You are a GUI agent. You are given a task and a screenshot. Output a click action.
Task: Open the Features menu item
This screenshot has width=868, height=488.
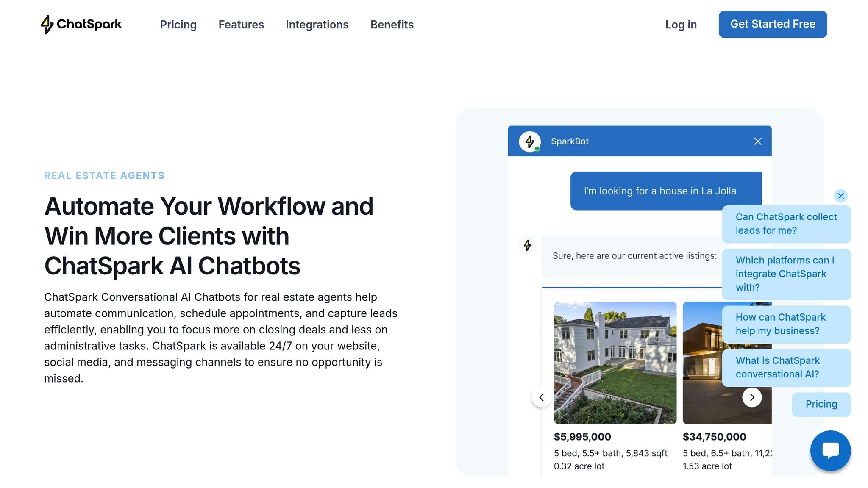point(241,25)
